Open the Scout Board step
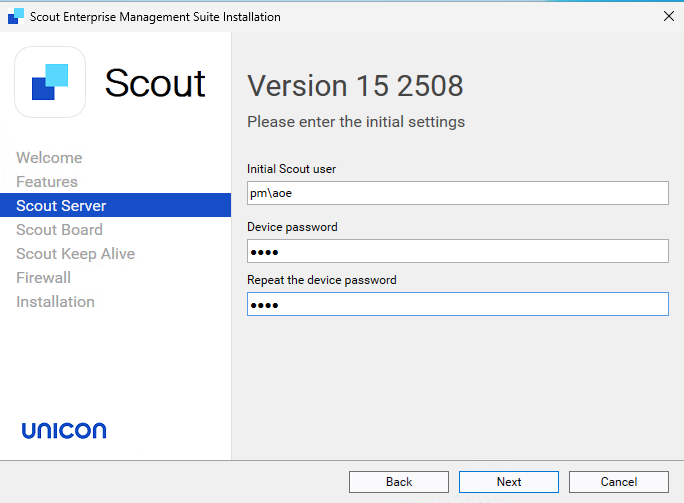The image size is (684, 503). (x=59, y=230)
